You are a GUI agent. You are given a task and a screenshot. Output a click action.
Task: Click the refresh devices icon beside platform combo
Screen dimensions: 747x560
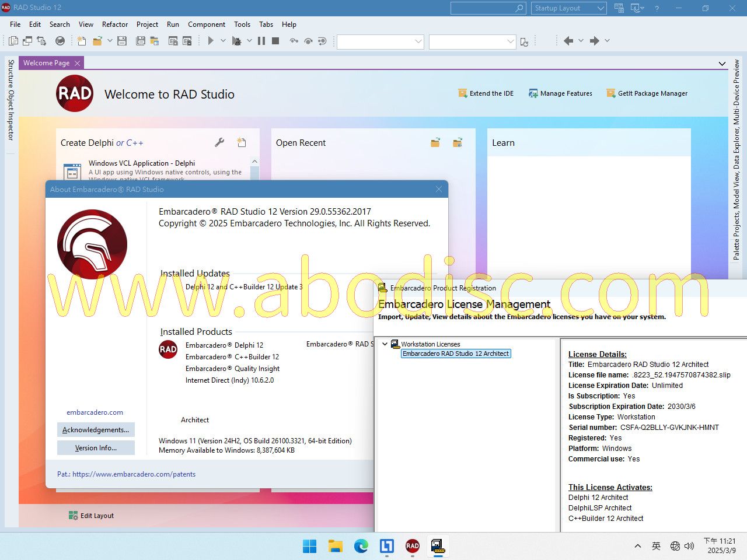coord(524,41)
